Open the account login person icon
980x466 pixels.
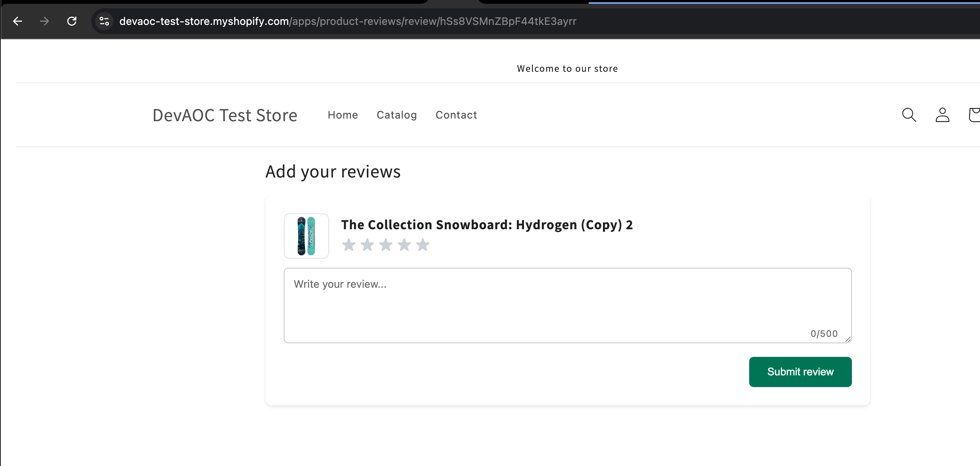pos(942,115)
